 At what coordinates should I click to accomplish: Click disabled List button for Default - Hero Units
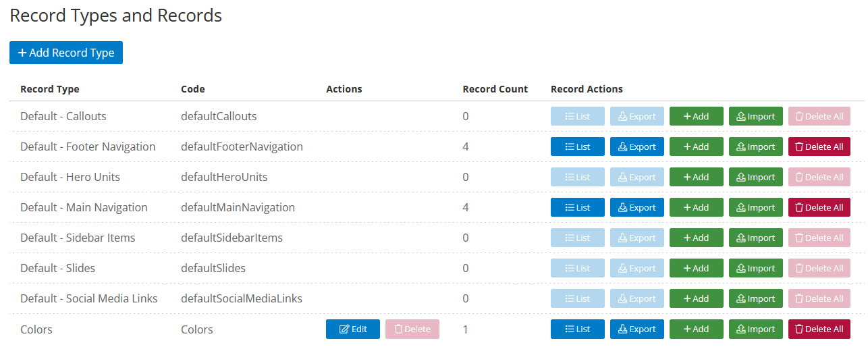point(578,177)
